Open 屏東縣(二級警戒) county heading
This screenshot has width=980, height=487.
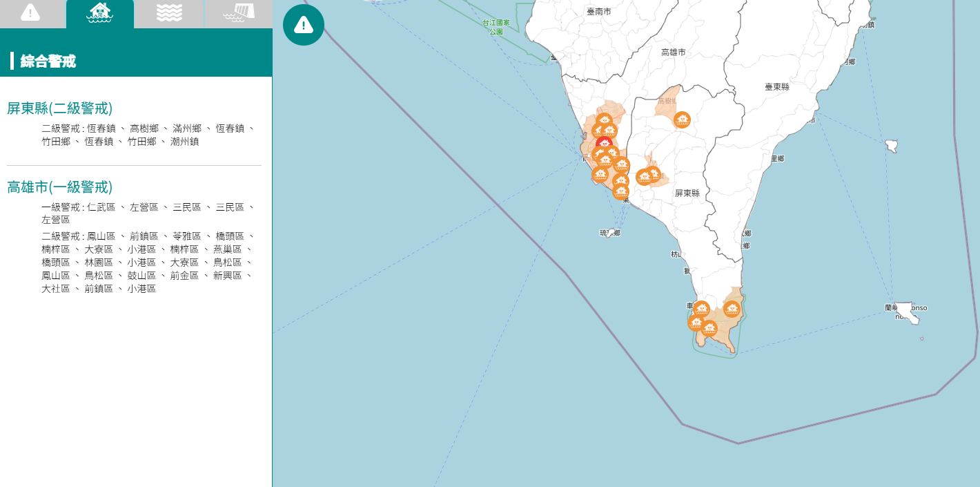pos(59,108)
